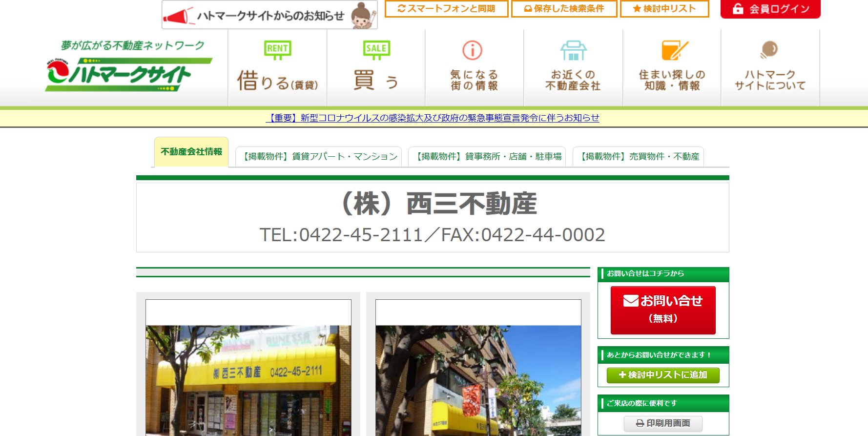Click スマートフォンと同期 button
868x436 pixels.
(446, 9)
